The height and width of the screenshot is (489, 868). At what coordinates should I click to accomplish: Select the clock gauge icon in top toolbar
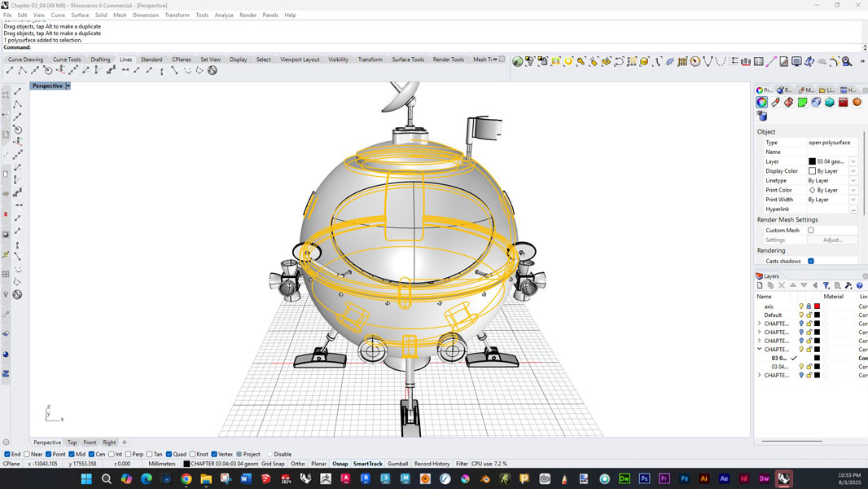pos(695,61)
